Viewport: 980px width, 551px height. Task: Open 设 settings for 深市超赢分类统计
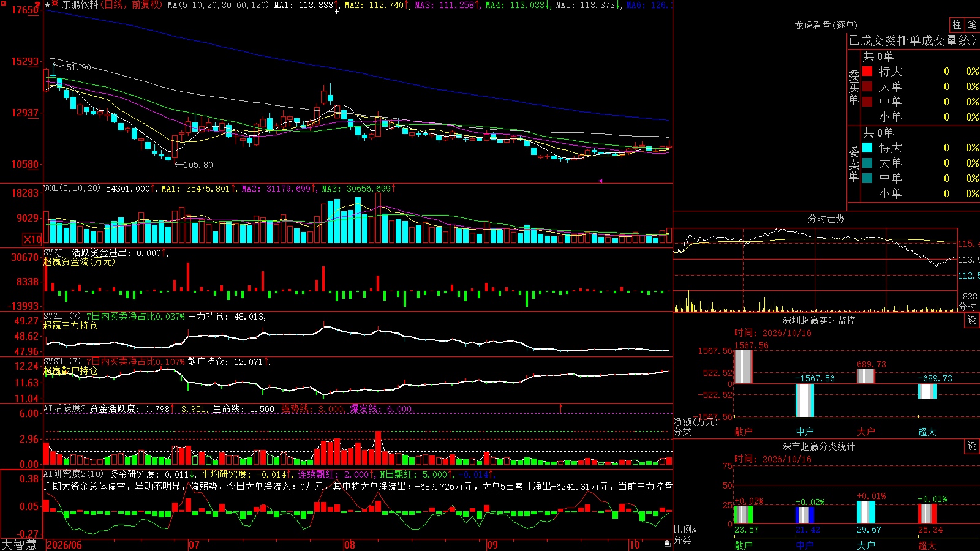972,447
